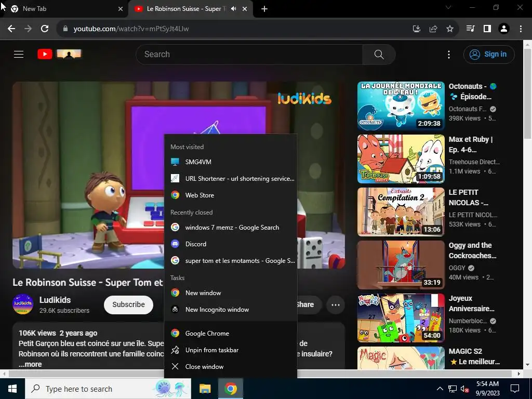
Task: Click the Oggy 33:19 thumbnail
Action: 401,265
